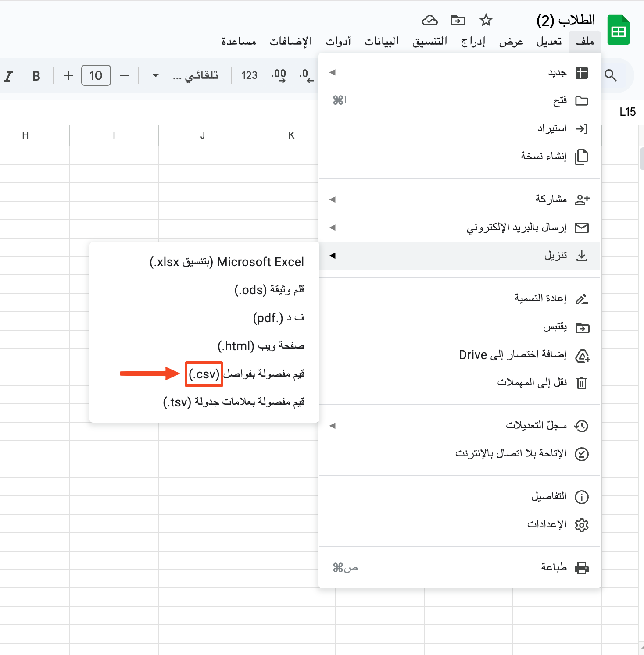Choose إضافة اختصار إلى Drive

tap(460, 355)
